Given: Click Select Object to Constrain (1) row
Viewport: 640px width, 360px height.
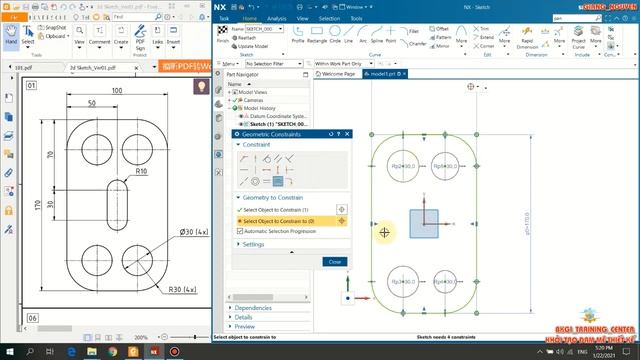Looking at the screenshot, I should (x=292, y=209).
